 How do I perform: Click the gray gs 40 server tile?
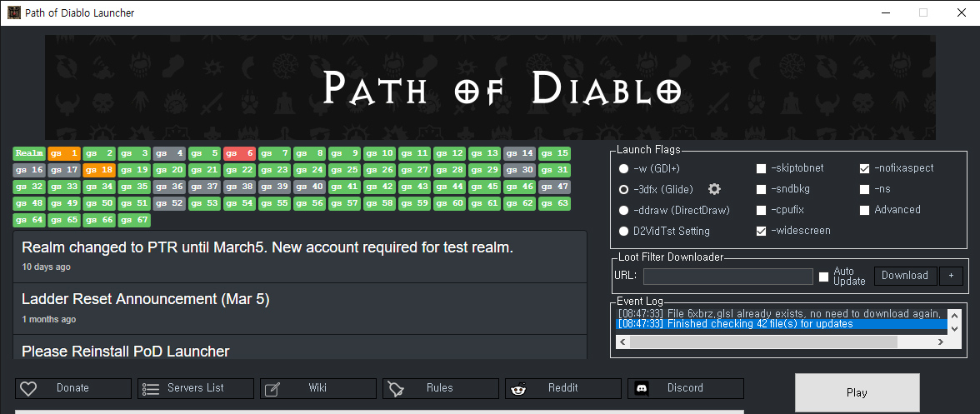[309, 187]
